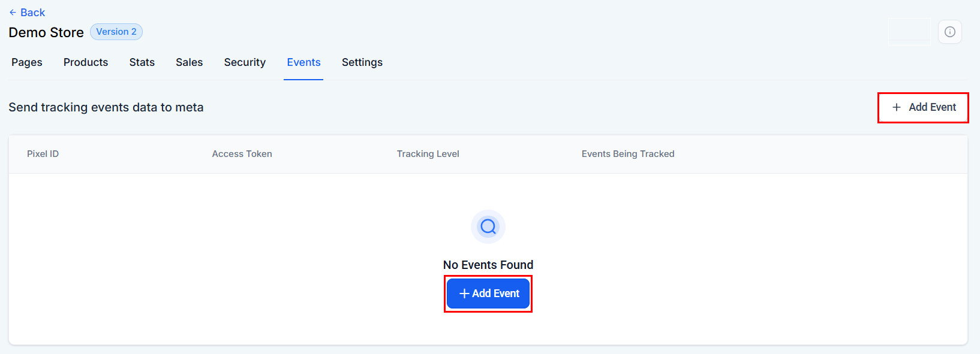Select the Sales tab
This screenshot has width=980, height=354.
(x=189, y=62)
